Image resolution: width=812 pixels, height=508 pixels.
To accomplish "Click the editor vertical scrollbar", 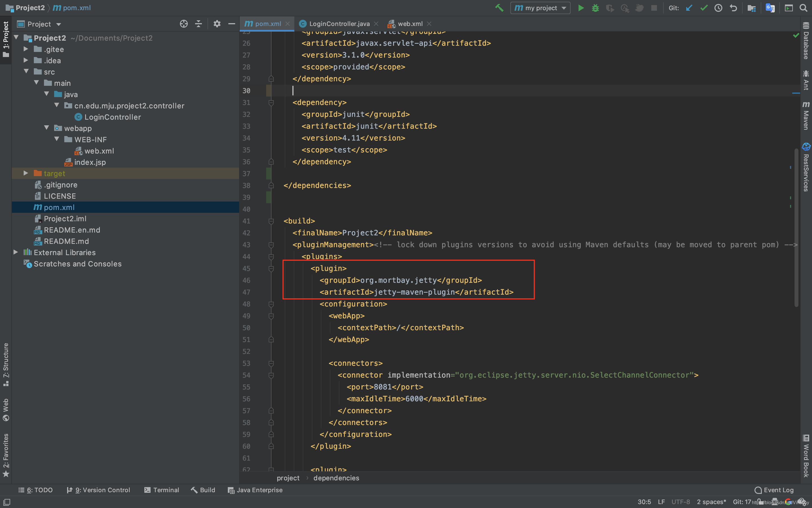I will click(796, 227).
